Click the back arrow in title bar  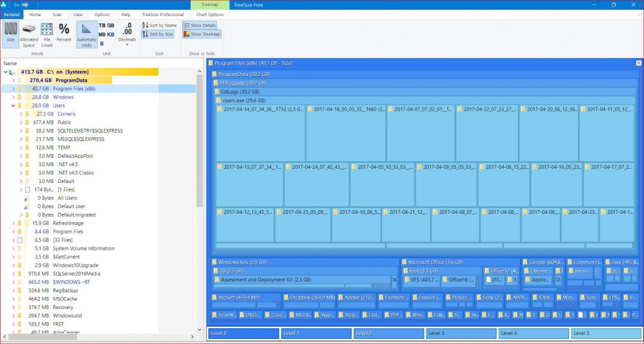(17, 5)
